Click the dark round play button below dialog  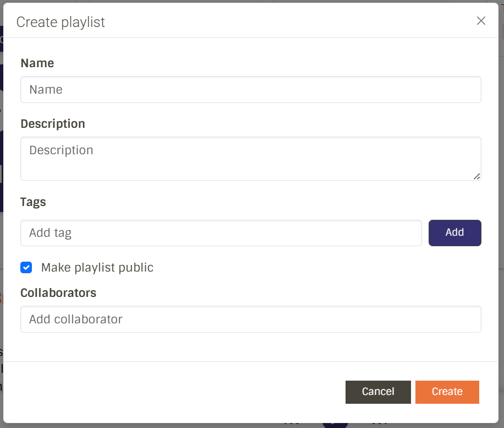click(336, 425)
